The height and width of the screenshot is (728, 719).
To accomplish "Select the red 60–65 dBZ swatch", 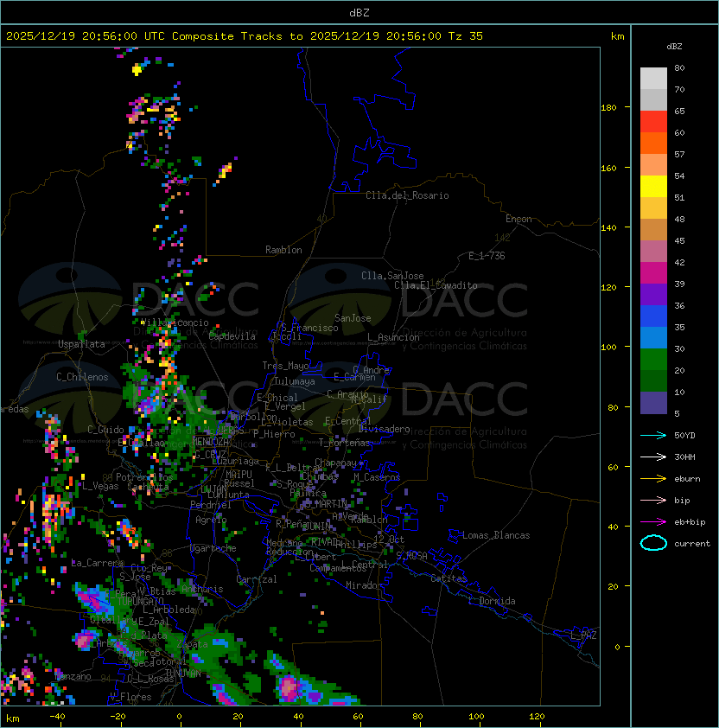I will pyautogui.click(x=653, y=122).
